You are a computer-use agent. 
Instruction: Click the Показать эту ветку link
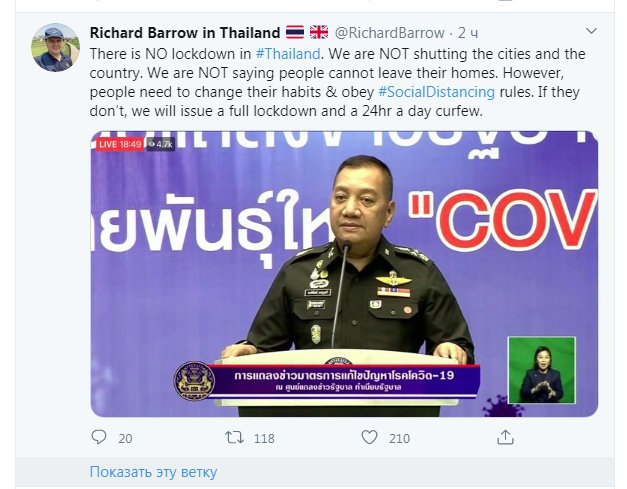pyautogui.click(x=153, y=472)
